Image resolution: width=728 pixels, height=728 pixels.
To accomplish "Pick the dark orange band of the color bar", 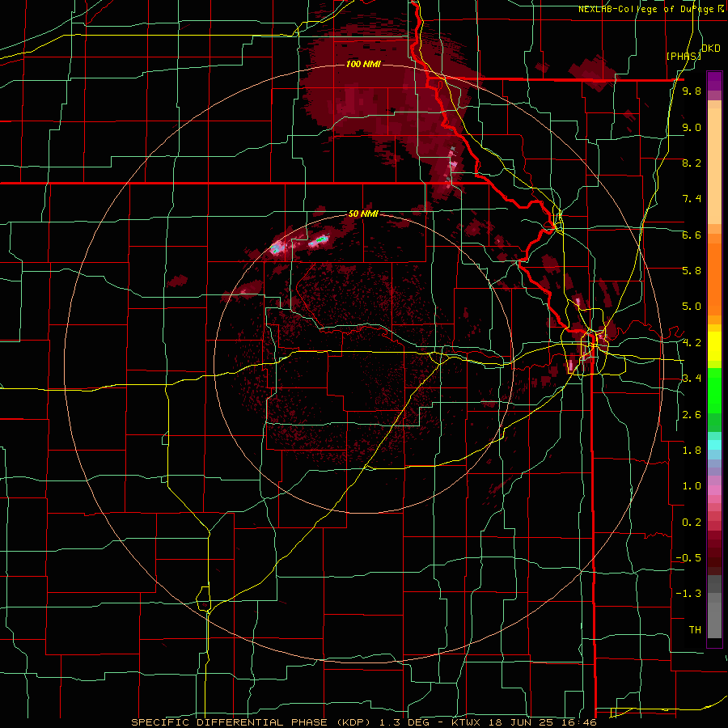I will (714, 278).
